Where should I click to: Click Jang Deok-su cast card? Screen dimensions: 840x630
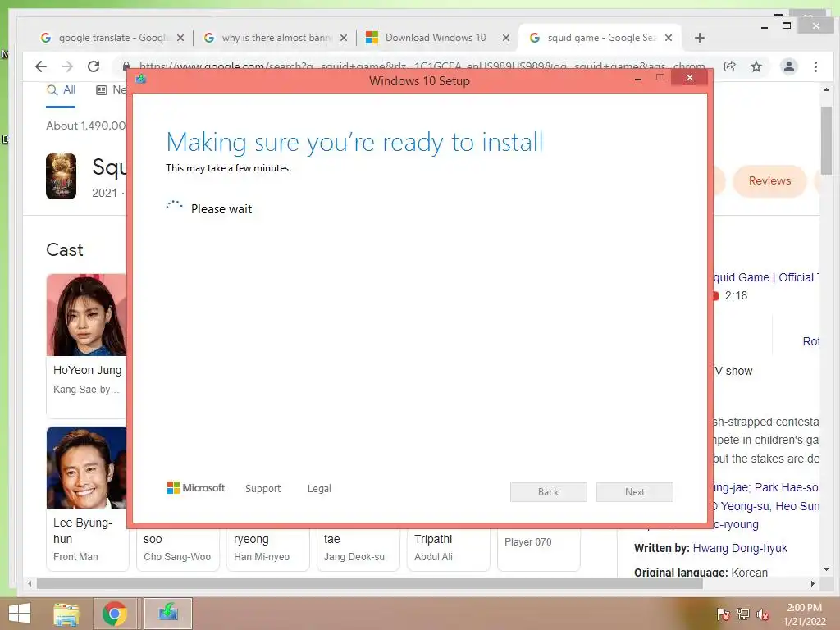coord(358,550)
